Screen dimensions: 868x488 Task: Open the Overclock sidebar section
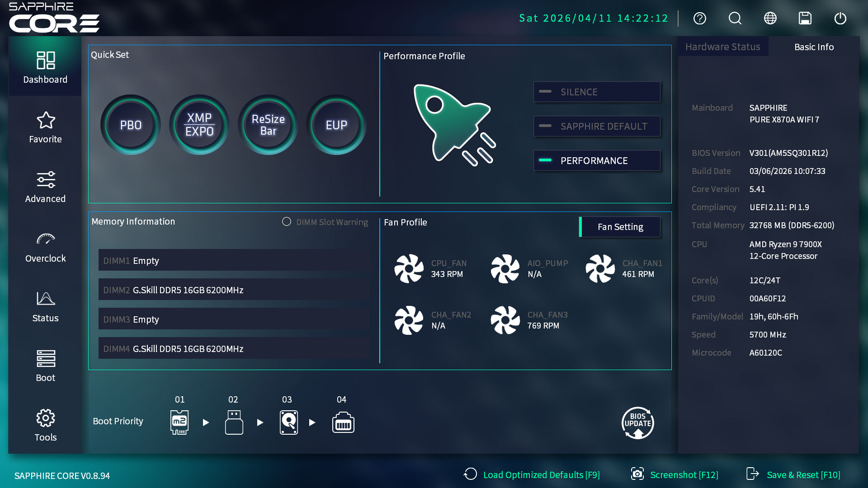45,248
